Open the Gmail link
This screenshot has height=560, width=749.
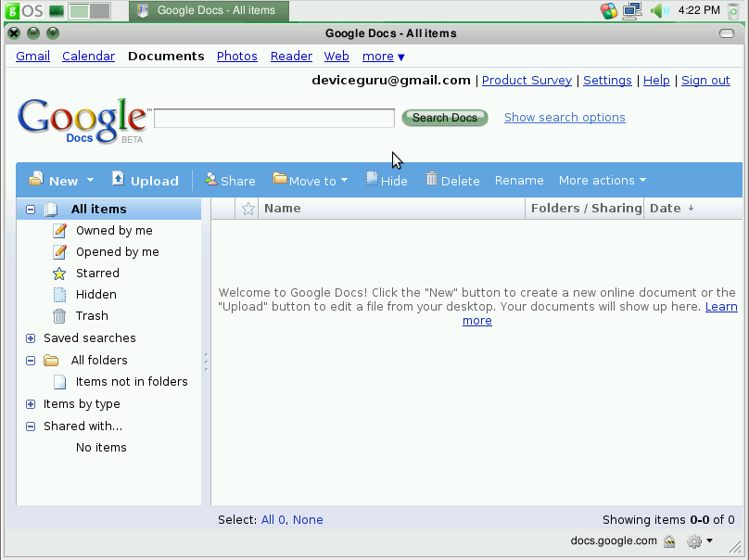33,56
